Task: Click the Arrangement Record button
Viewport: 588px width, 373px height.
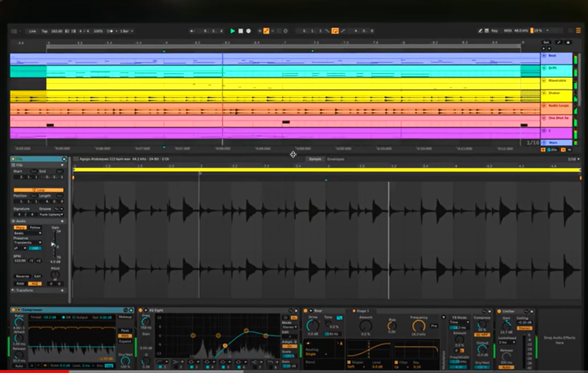Action: pyautogui.click(x=248, y=31)
